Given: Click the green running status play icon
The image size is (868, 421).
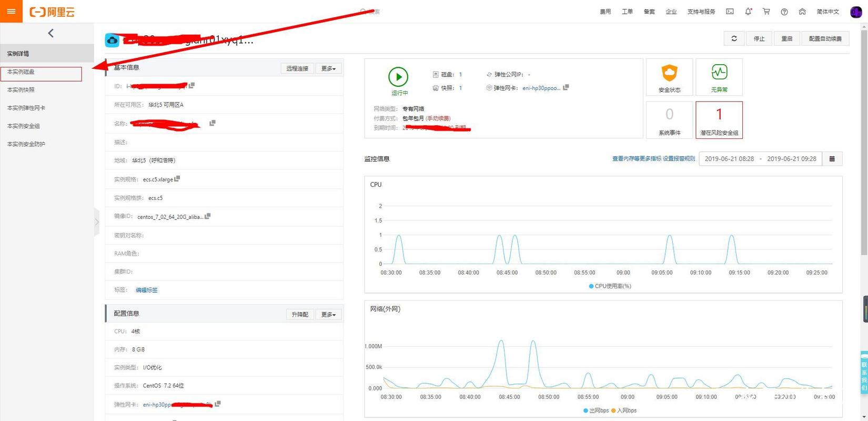Looking at the screenshot, I should (398, 77).
